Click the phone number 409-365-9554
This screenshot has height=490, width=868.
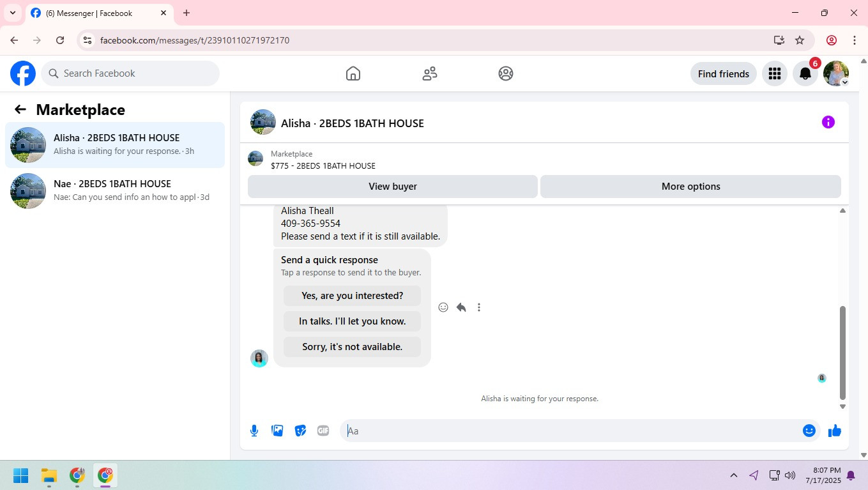click(310, 224)
